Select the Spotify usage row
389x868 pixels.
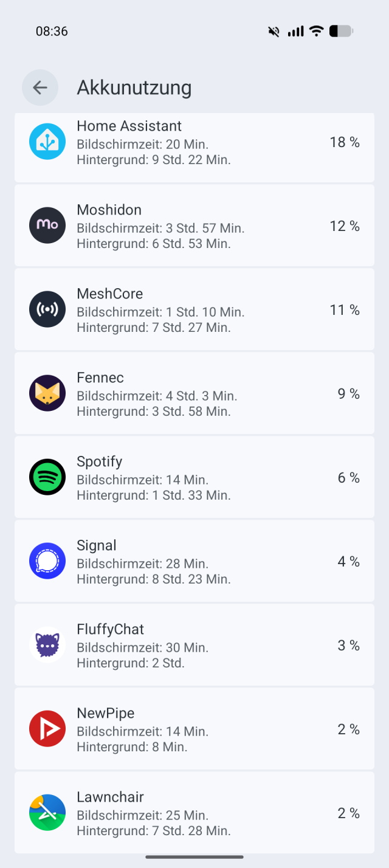pyautogui.click(x=194, y=477)
